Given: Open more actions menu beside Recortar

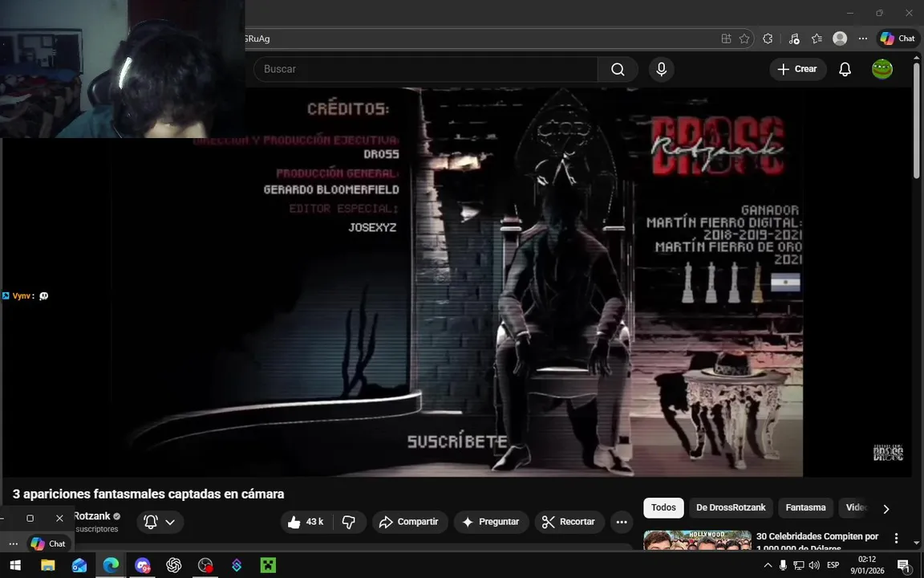Looking at the screenshot, I should point(621,521).
